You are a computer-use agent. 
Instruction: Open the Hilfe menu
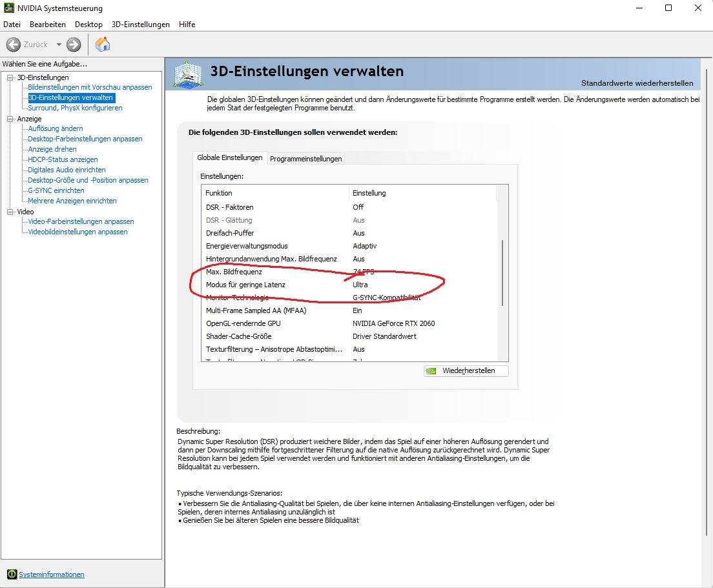click(187, 25)
